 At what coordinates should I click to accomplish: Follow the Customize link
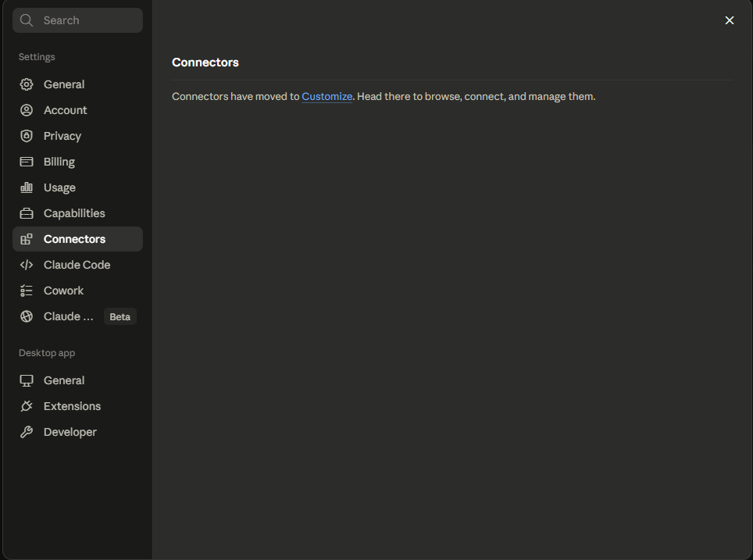click(x=327, y=97)
